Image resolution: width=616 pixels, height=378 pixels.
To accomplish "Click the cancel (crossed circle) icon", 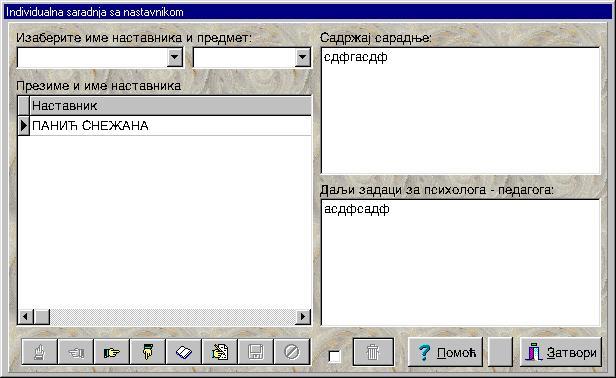I will [x=292, y=352].
